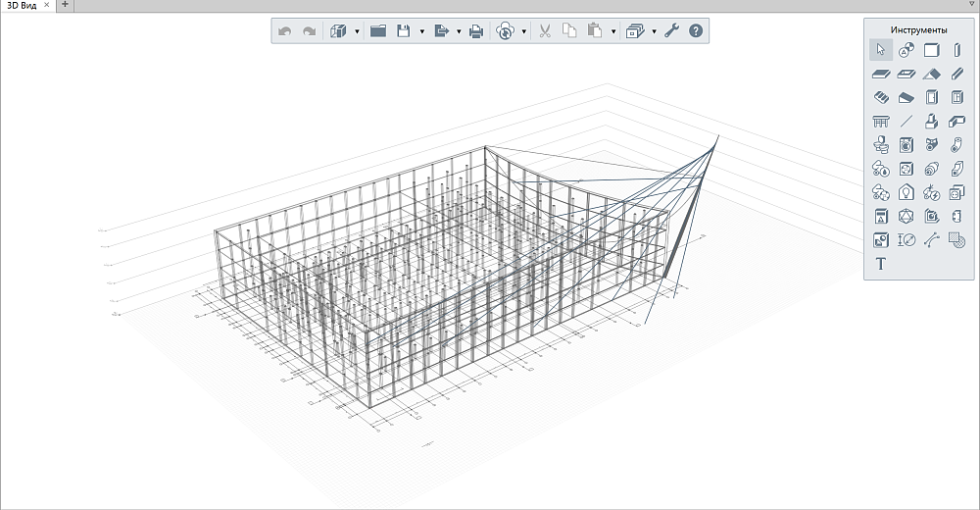
Task: Click the Cut scissors icon
Action: click(545, 31)
